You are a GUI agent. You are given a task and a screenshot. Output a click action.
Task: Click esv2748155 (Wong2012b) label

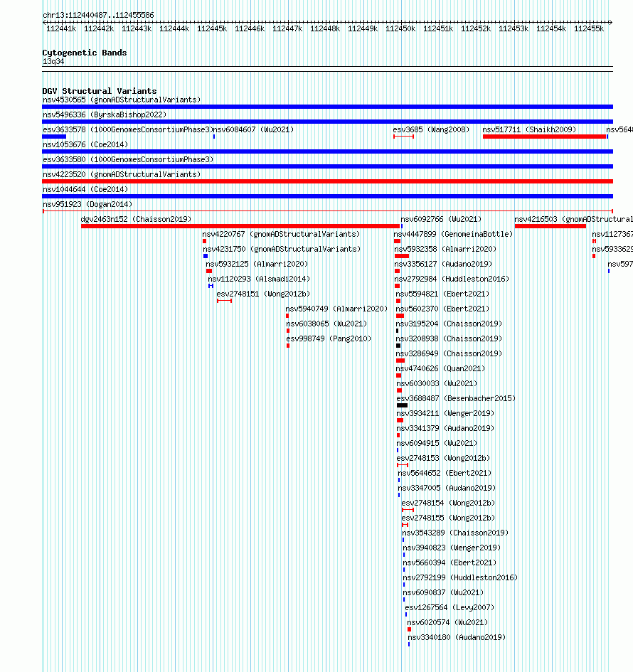tap(448, 518)
